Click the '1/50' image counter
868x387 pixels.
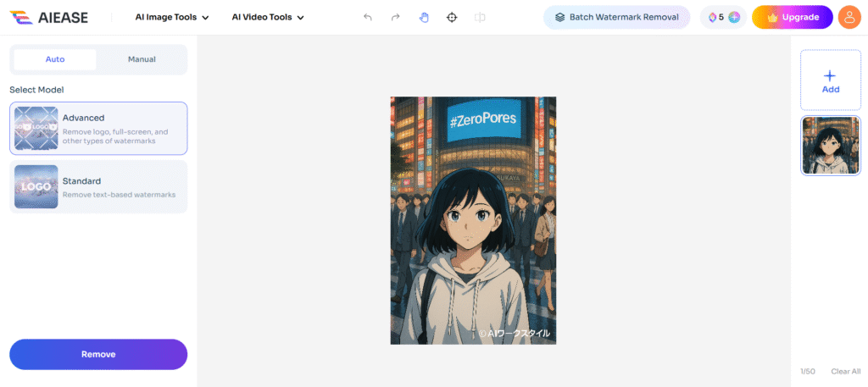[808, 372]
